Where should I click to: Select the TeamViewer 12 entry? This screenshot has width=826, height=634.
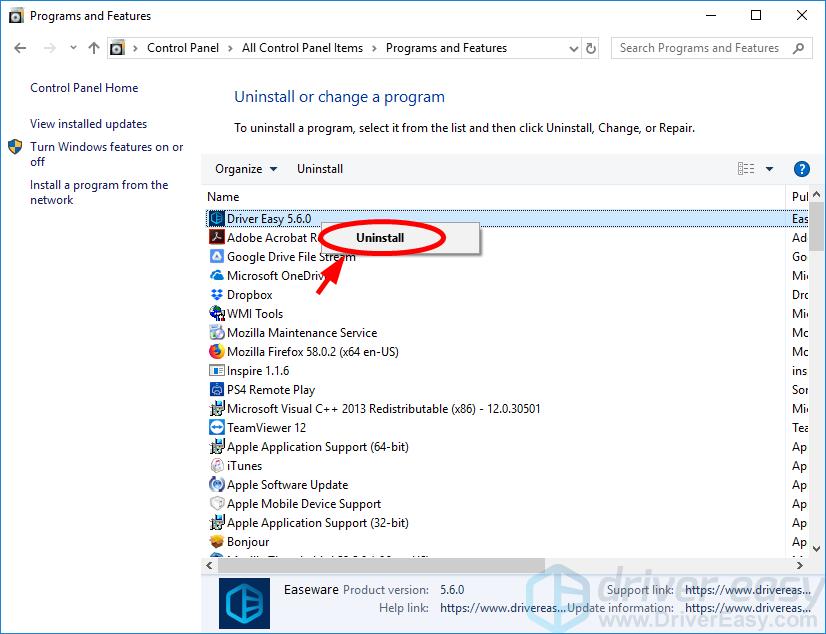(266, 428)
